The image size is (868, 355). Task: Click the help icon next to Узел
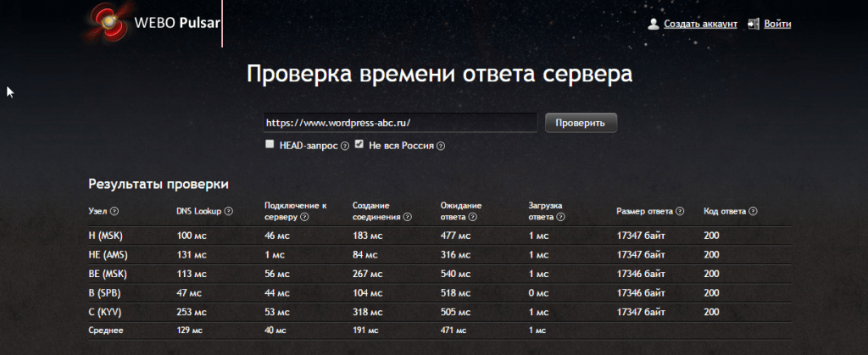114,211
